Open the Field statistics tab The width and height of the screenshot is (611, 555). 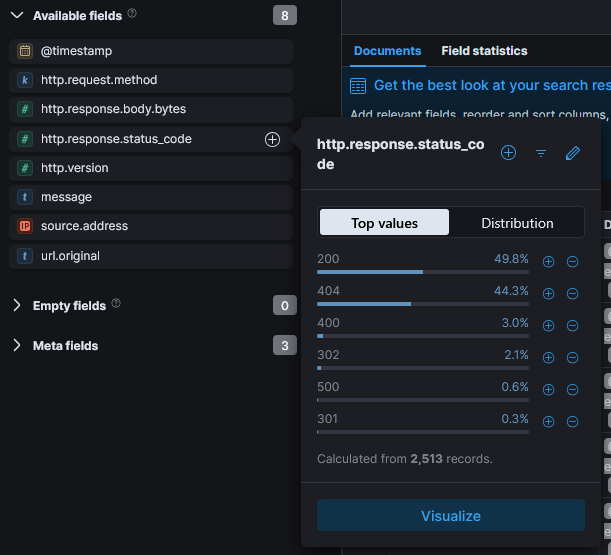[x=484, y=51]
